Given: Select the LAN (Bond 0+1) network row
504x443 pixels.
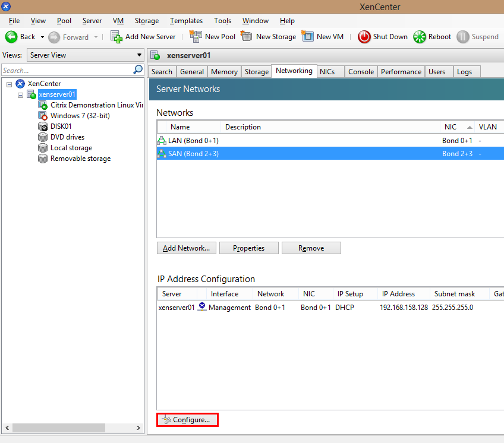Looking at the screenshot, I should click(x=193, y=141).
